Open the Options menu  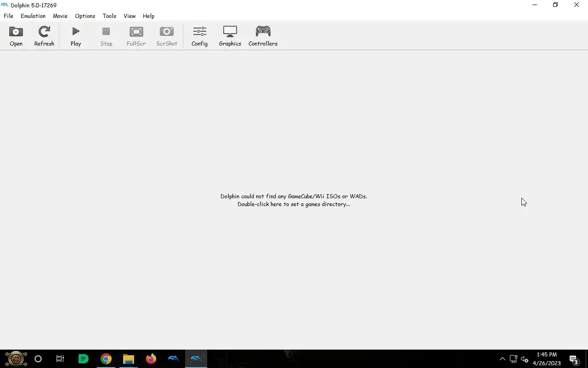click(85, 16)
